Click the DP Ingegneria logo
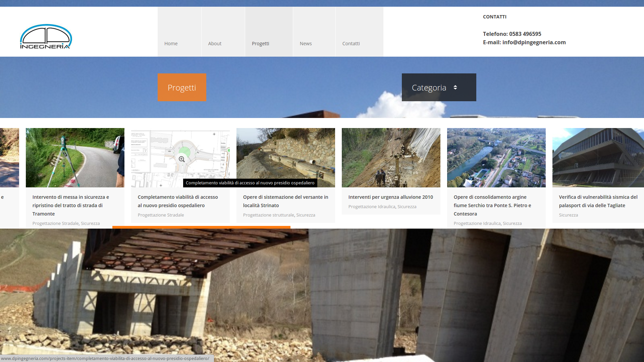644x362 pixels. (x=46, y=36)
